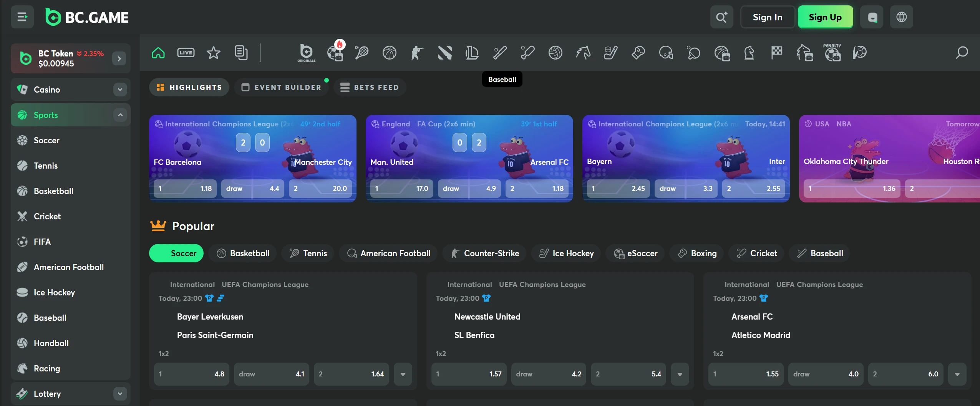Select the baseball bat icon in top bar
The height and width of the screenshot is (406, 980).
click(500, 53)
